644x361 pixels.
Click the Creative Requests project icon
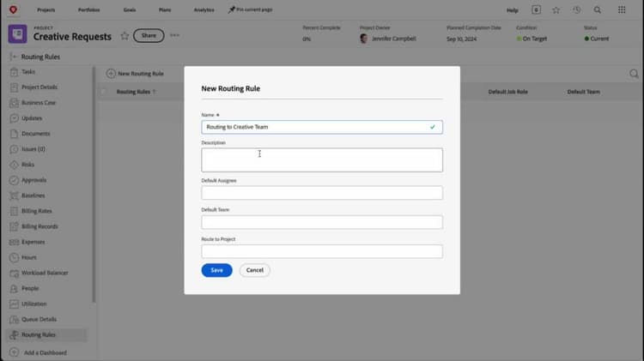(18, 33)
